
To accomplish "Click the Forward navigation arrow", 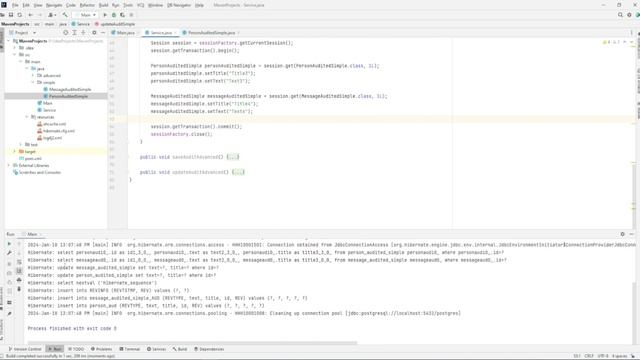I will tap(40, 15).
